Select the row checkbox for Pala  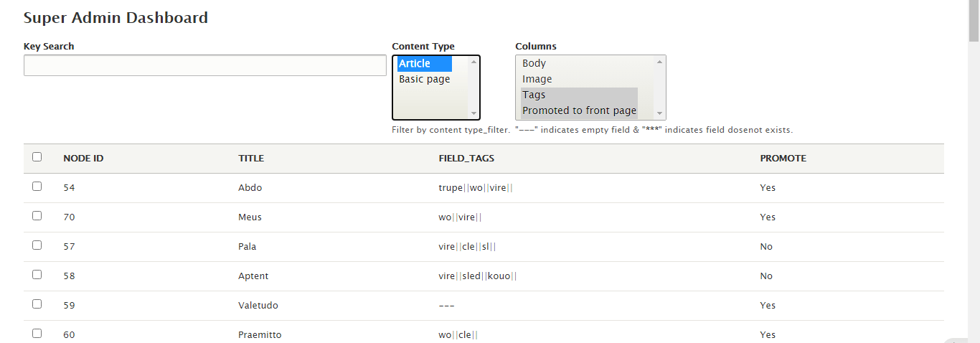pyautogui.click(x=37, y=245)
